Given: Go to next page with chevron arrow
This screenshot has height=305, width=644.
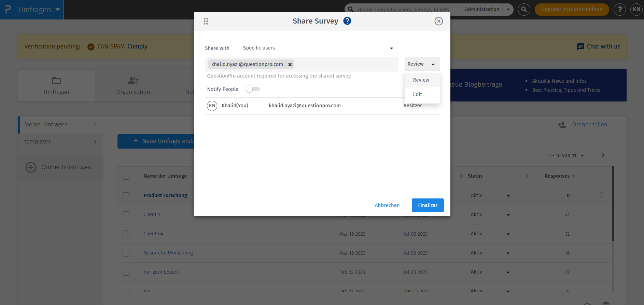Looking at the screenshot, I should pos(603,155).
